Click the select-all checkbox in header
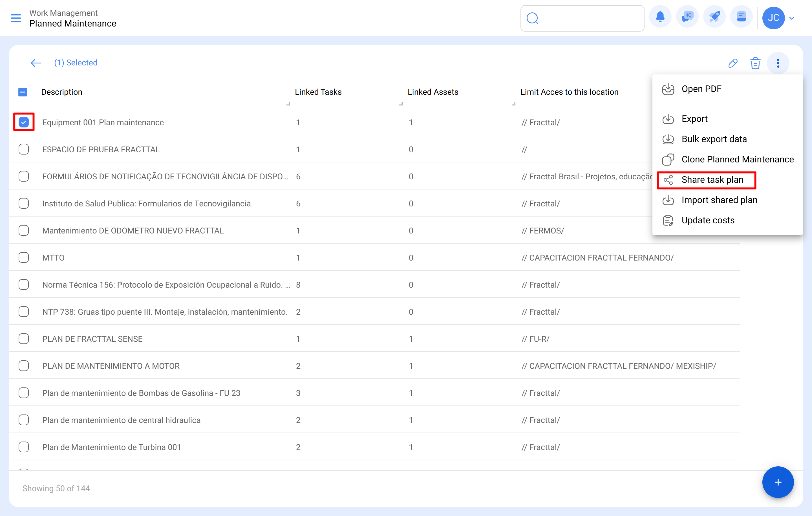The height and width of the screenshot is (516, 812). (x=23, y=92)
